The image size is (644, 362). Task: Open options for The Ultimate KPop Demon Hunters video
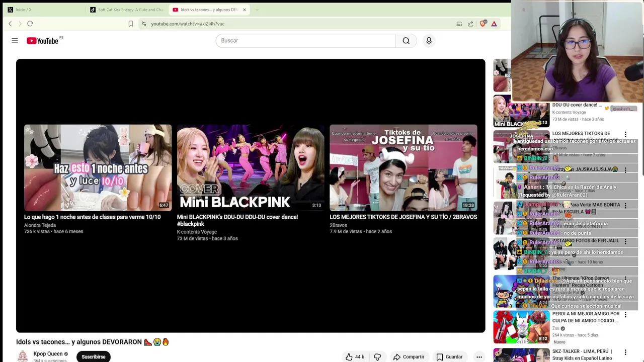(625, 279)
